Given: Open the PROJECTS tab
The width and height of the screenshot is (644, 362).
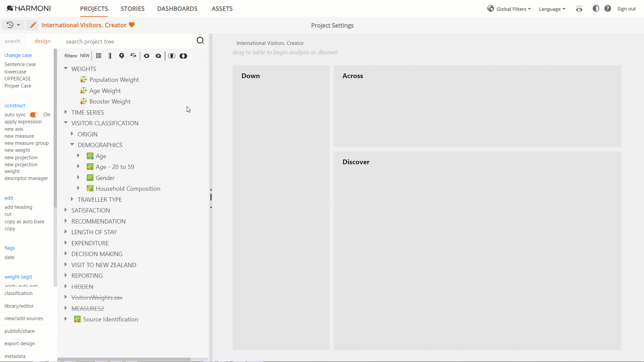Looking at the screenshot, I should (94, 9).
